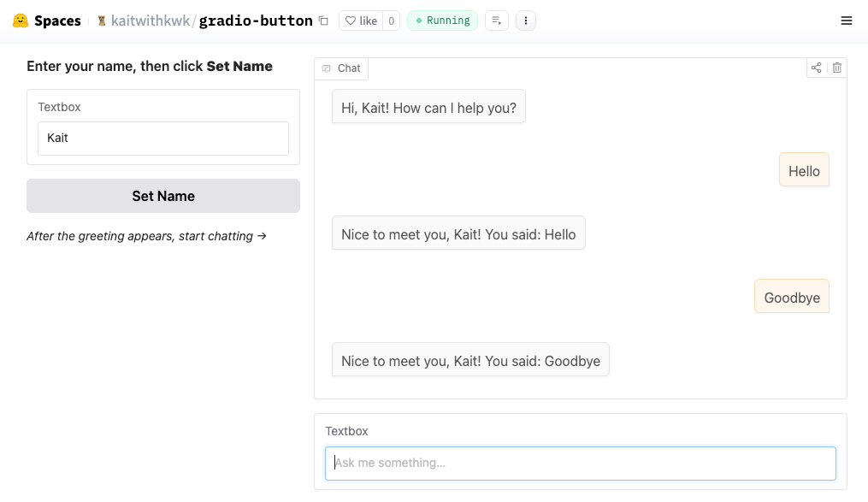Click the kaitwithkwk user avatar

click(x=102, y=21)
